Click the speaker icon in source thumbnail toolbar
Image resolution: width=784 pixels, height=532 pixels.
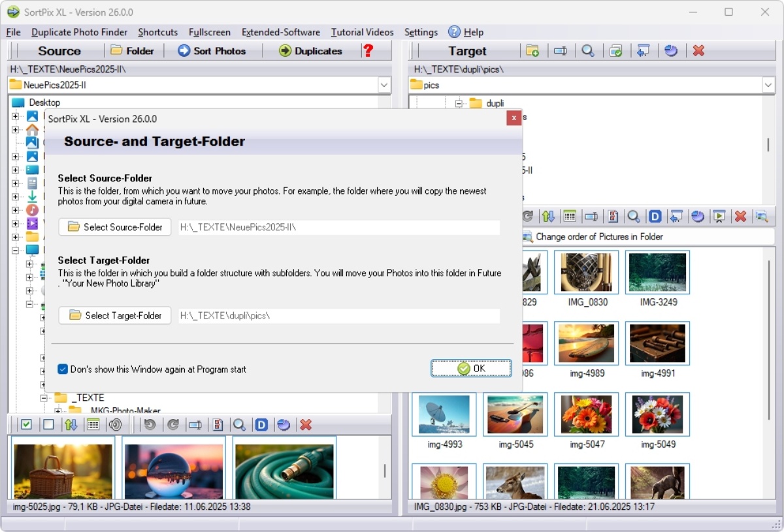115,425
